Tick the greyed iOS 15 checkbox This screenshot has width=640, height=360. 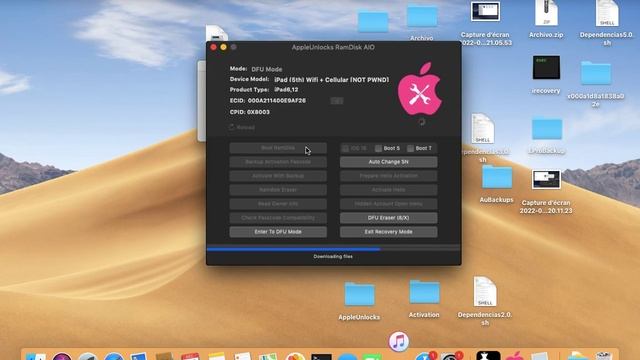click(x=345, y=149)
